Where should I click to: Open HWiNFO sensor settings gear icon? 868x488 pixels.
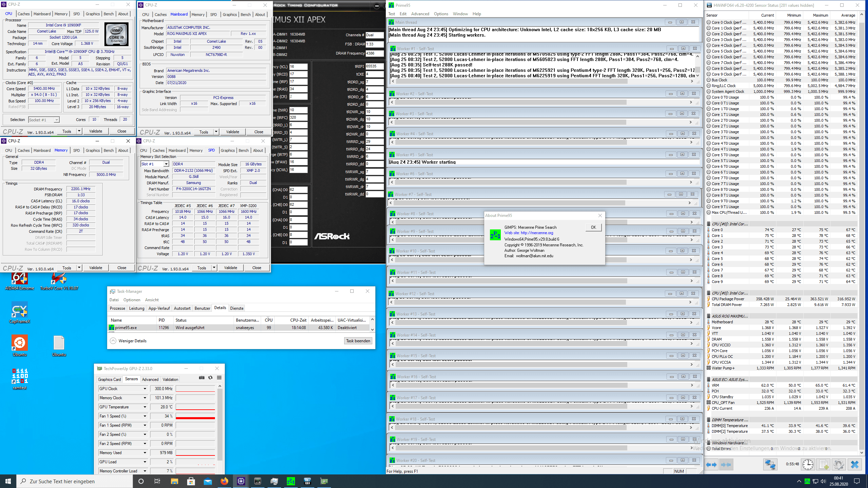[x=839, y=464]
